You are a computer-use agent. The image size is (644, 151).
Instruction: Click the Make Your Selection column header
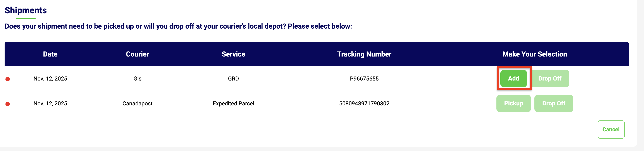[x=534, y=54]
